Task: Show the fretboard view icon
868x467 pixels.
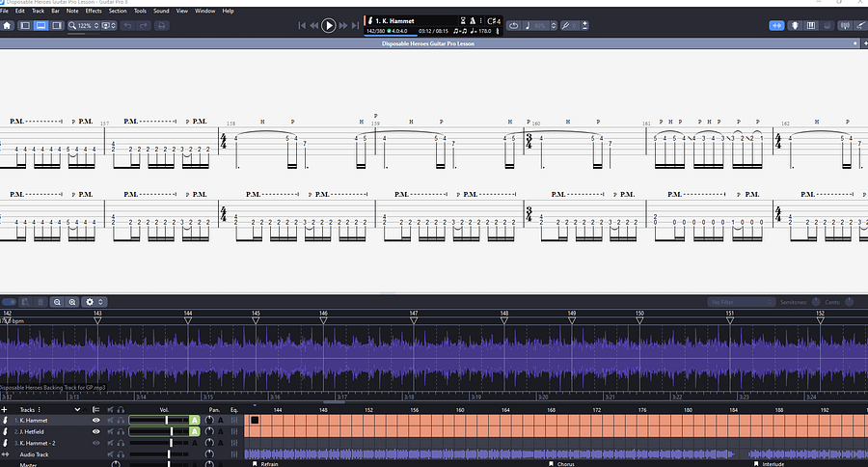Action: click(x=795, y=25)
